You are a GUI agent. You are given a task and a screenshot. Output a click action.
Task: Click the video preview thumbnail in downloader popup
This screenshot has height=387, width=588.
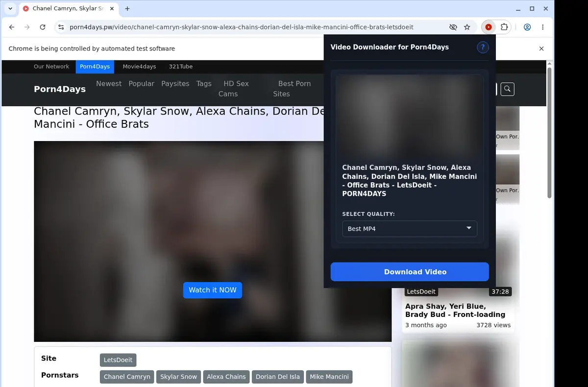[x=410, y=116]
